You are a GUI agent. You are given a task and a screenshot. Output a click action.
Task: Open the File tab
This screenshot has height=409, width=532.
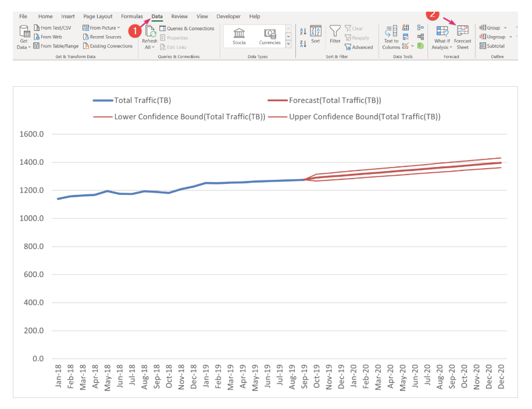coord(23,16)
